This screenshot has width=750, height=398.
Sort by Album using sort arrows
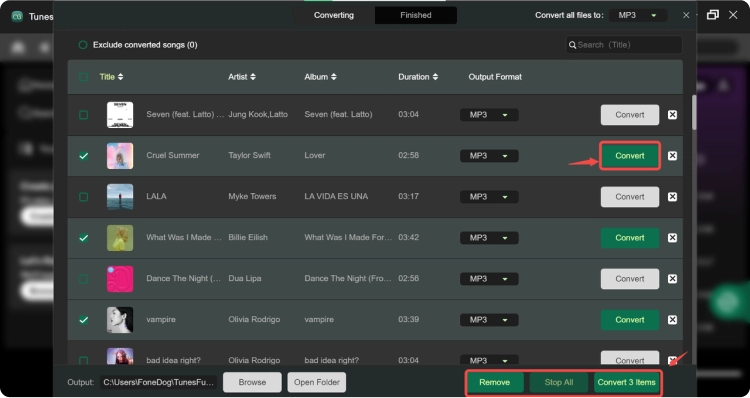pos(333,77)
